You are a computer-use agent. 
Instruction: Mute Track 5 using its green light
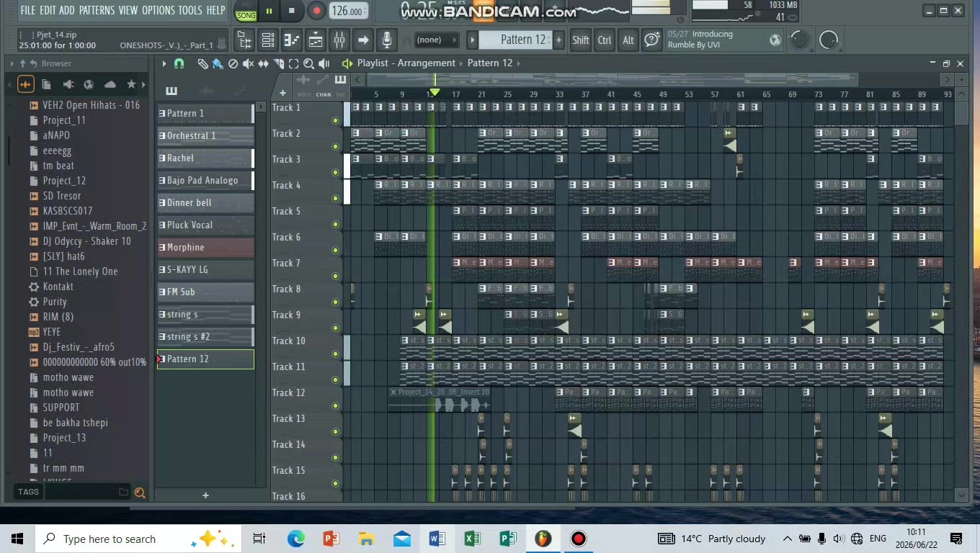pos(335,224)
